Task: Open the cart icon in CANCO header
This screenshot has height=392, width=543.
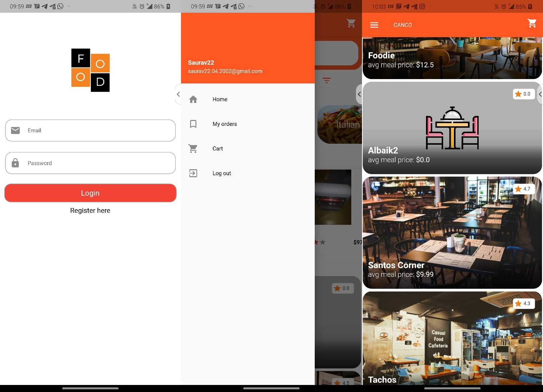Action: (x=532, y=23)
